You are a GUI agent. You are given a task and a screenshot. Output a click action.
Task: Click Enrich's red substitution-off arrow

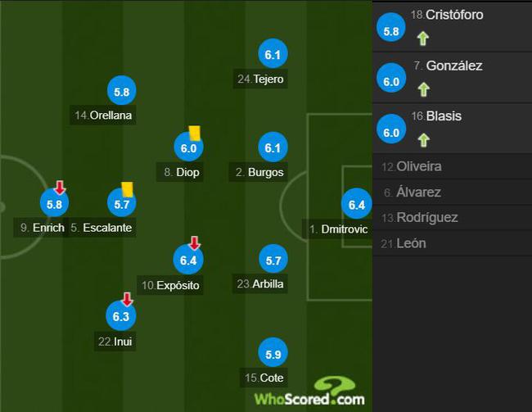[x=60, y=188]
